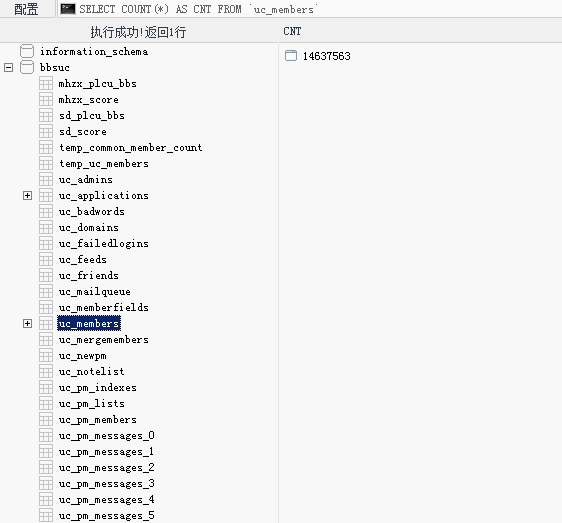Select the uc_mailqueue table
This screenshot has height=523, width=562.
tap(95, 292)
